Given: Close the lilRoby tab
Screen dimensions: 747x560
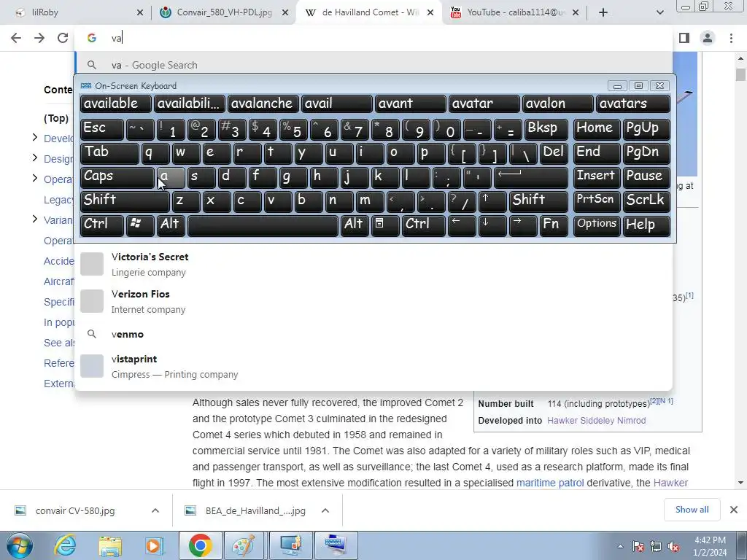Looking at the screenshot, I should point(139,13).
